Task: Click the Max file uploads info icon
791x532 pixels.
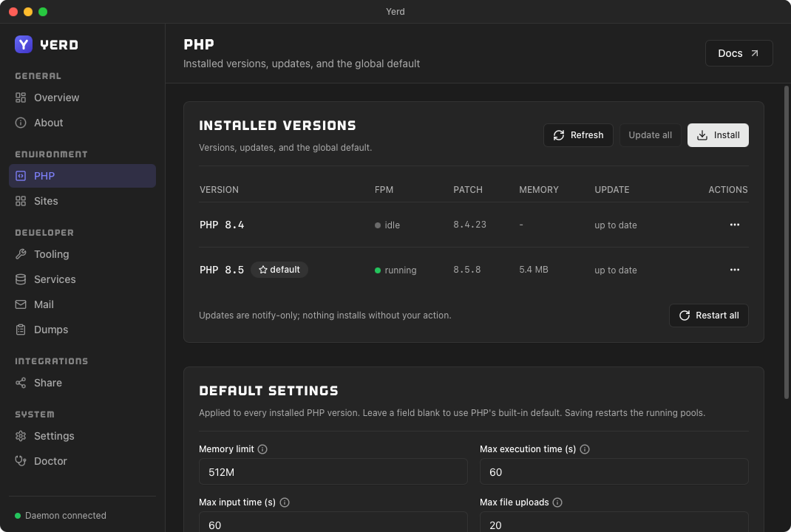Action: pos(557,502)
